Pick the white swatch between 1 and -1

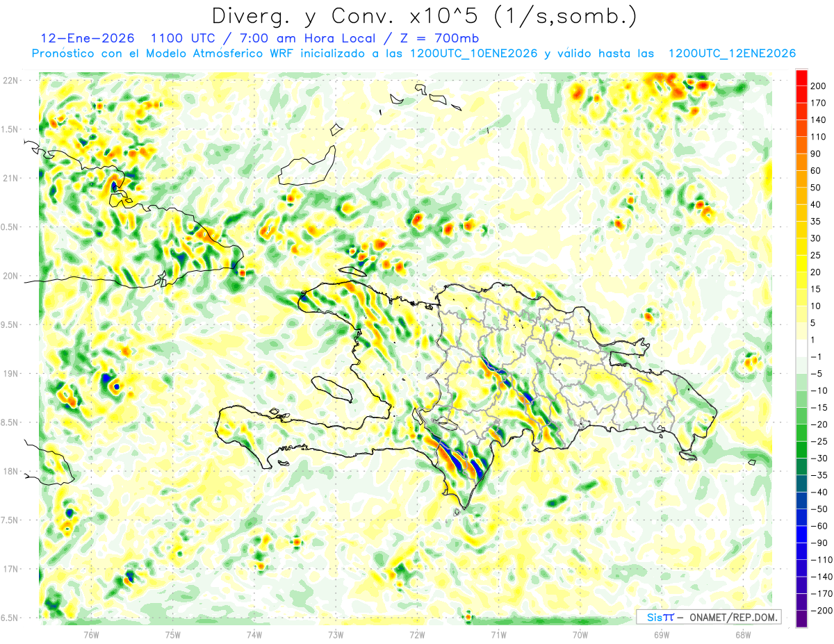[x=801, y=348]
